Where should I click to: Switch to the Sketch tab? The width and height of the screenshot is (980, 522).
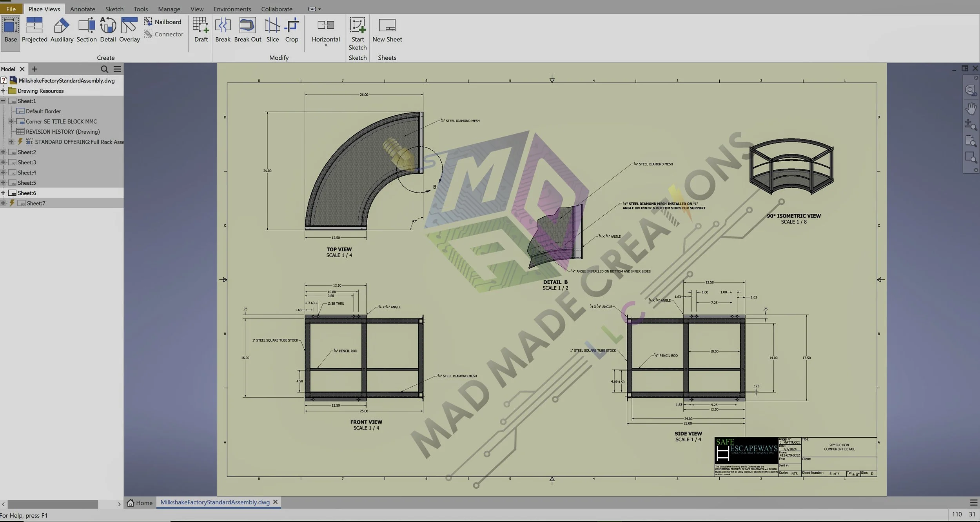tap(114, 9)
